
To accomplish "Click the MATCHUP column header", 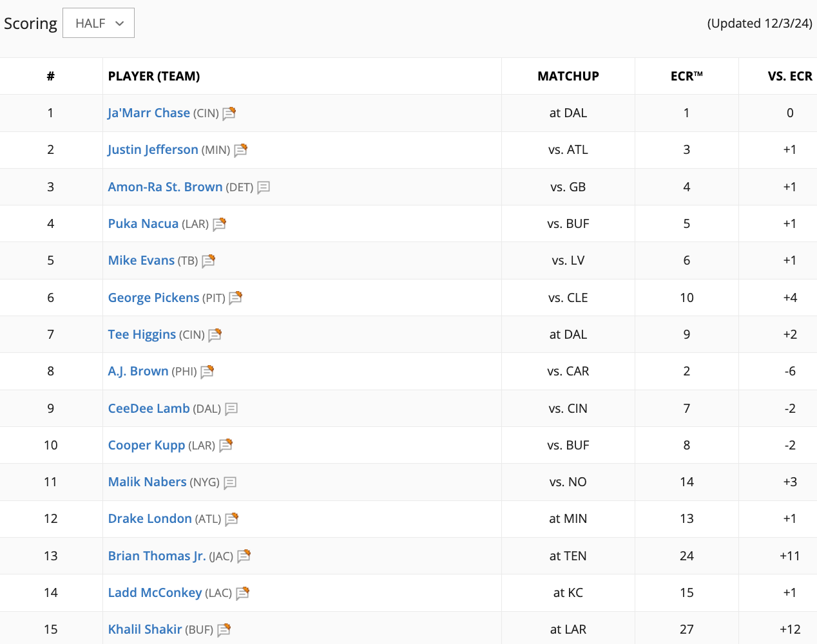I will [568, 76].
